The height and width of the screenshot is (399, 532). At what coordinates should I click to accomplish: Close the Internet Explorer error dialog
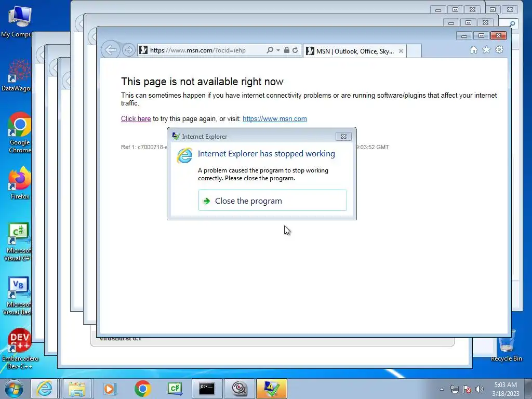coord(343,137)
